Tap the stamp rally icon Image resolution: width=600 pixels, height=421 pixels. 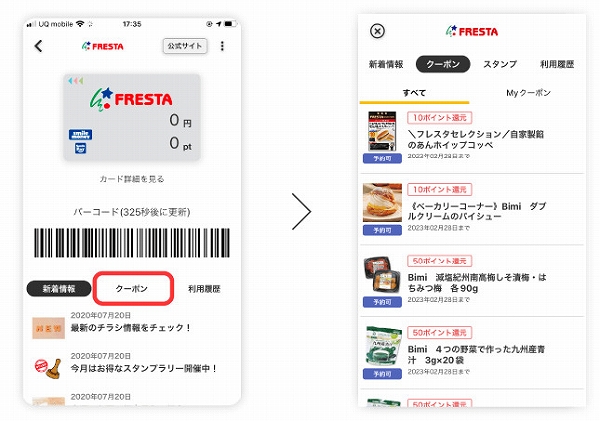pyautogui.click(x=48, y=368)
